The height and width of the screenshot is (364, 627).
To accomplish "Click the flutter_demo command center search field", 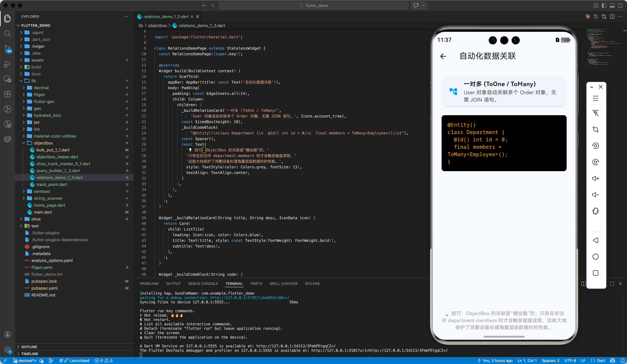I will point(313,5).
